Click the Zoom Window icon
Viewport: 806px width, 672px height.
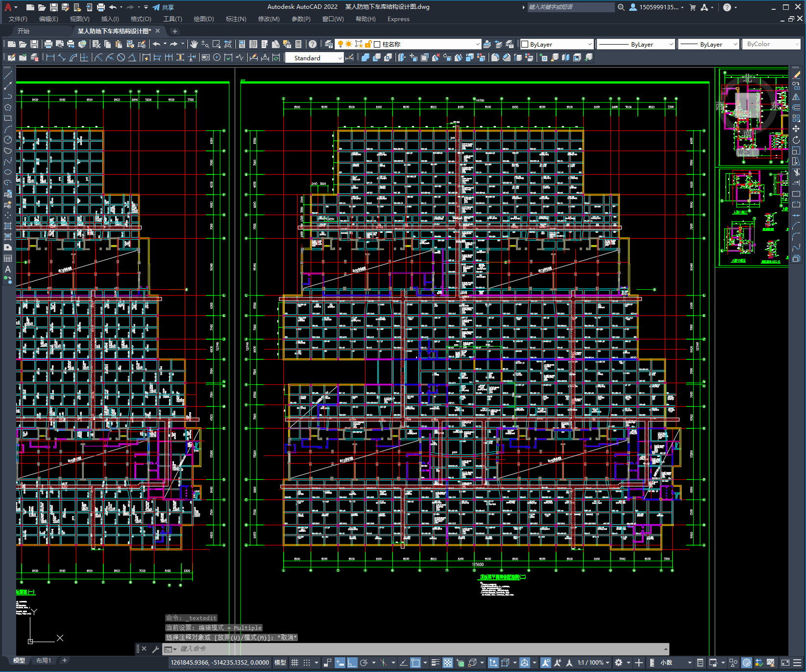point(217,44)
